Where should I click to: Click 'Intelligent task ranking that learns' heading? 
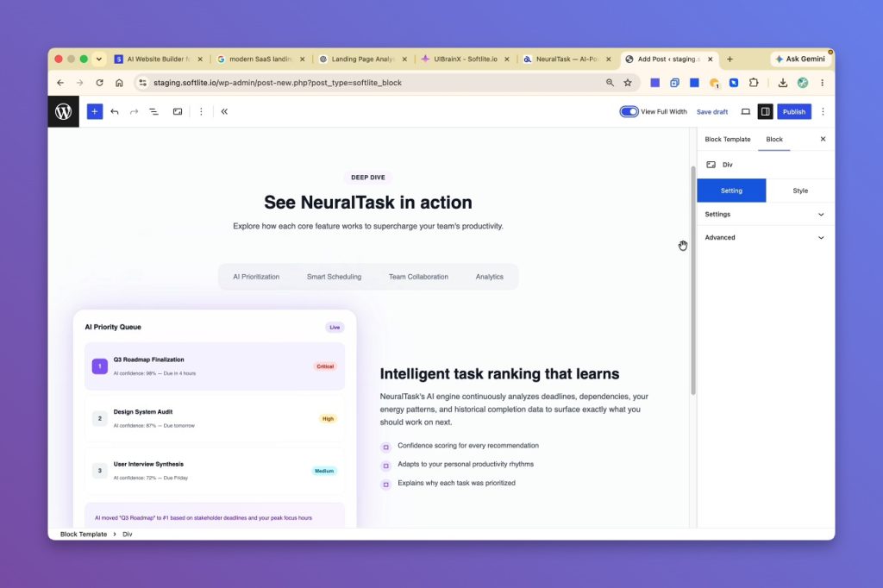pos(499,374)
